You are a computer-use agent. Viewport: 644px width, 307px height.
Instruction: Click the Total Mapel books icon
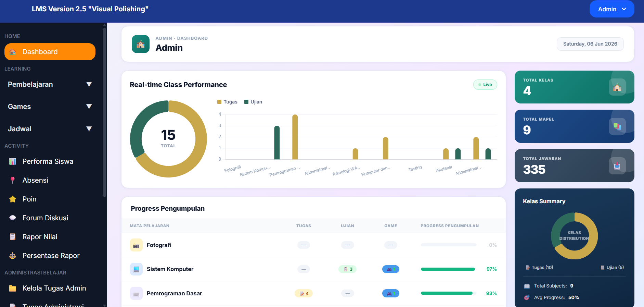(x=617, y=126)
